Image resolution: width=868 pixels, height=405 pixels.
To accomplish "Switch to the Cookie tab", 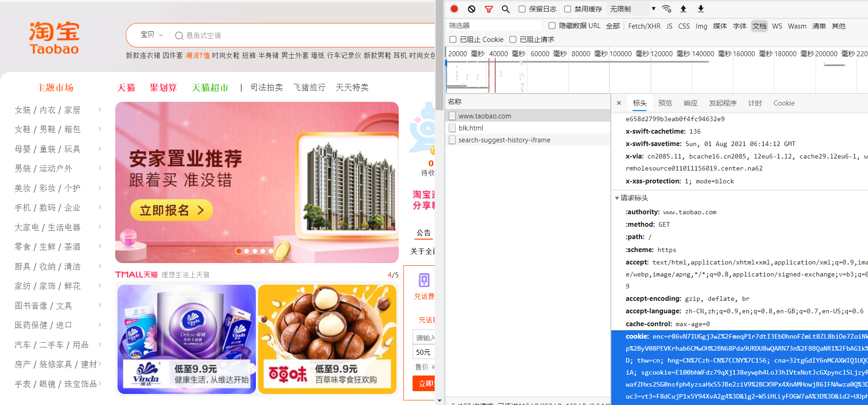I will point(784,103).
